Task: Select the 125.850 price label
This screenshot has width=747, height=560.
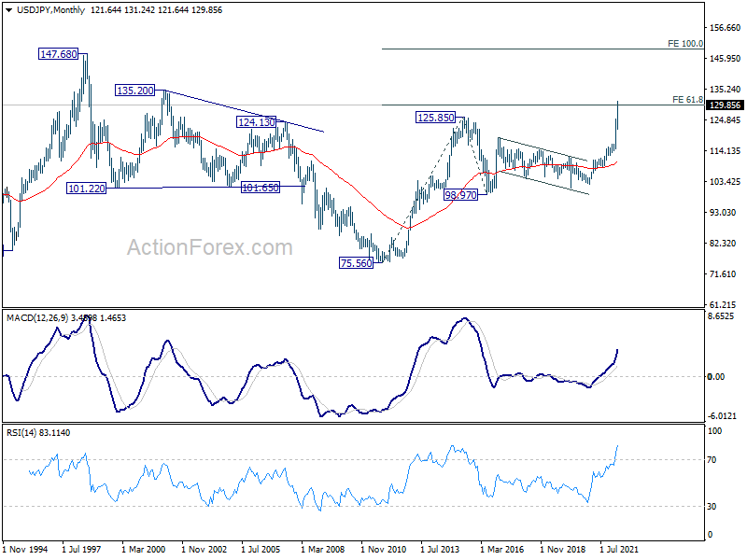Action: [x=435, y=118]
